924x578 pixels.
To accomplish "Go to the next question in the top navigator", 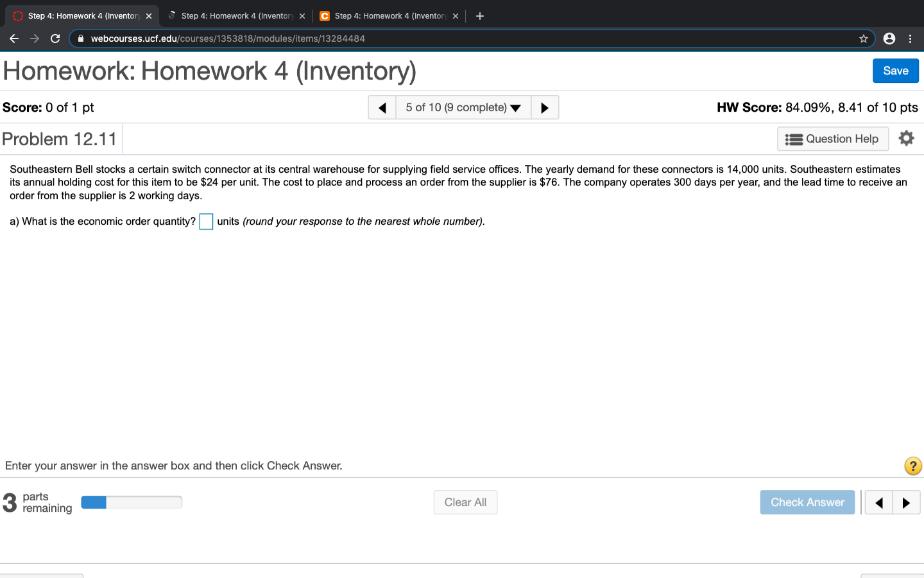I will (545, 107).
